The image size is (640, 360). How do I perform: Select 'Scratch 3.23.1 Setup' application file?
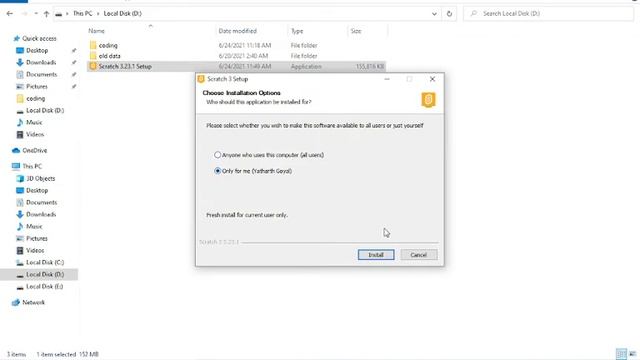[x=125, y=67]
